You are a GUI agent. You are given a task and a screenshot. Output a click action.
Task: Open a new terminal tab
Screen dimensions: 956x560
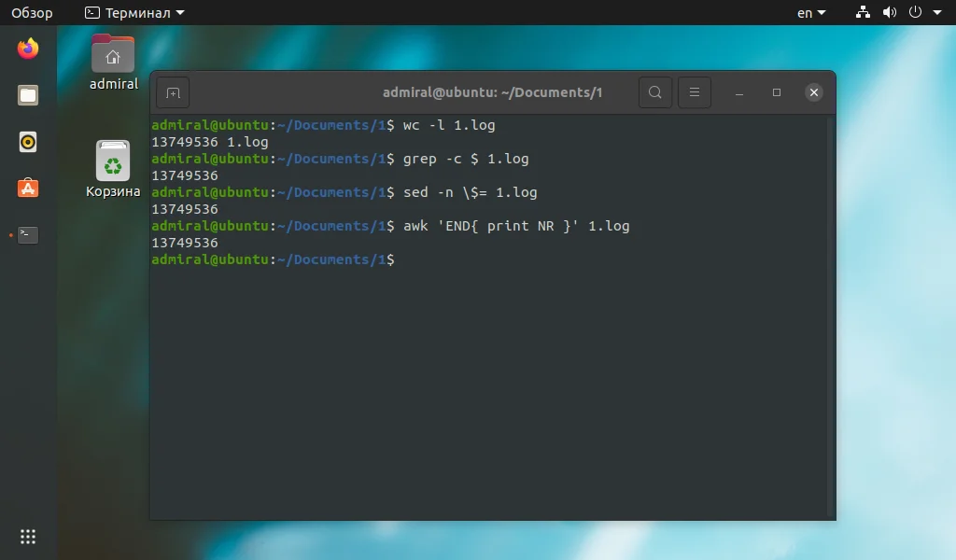tap(172, 91)
